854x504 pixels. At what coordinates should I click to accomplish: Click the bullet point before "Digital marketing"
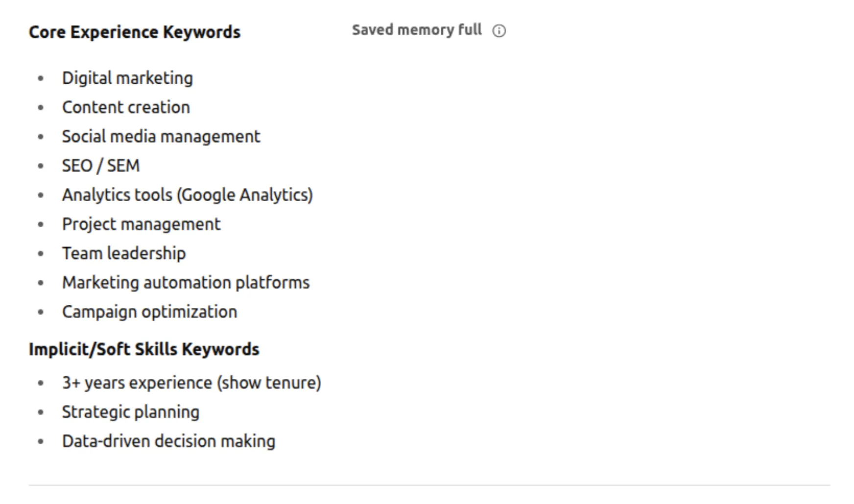click(41, 78)
